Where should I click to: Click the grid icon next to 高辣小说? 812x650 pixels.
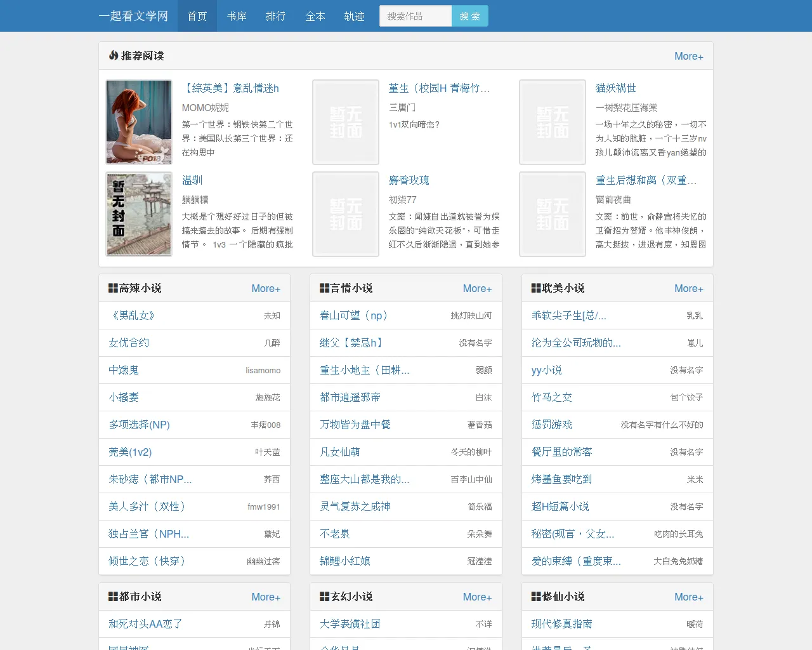pos(112,288)
